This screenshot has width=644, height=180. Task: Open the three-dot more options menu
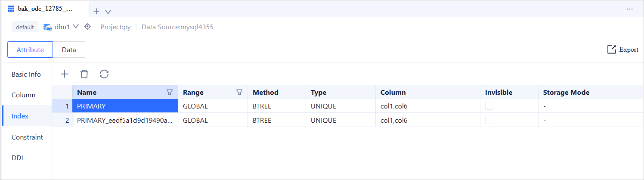point(630,9)
